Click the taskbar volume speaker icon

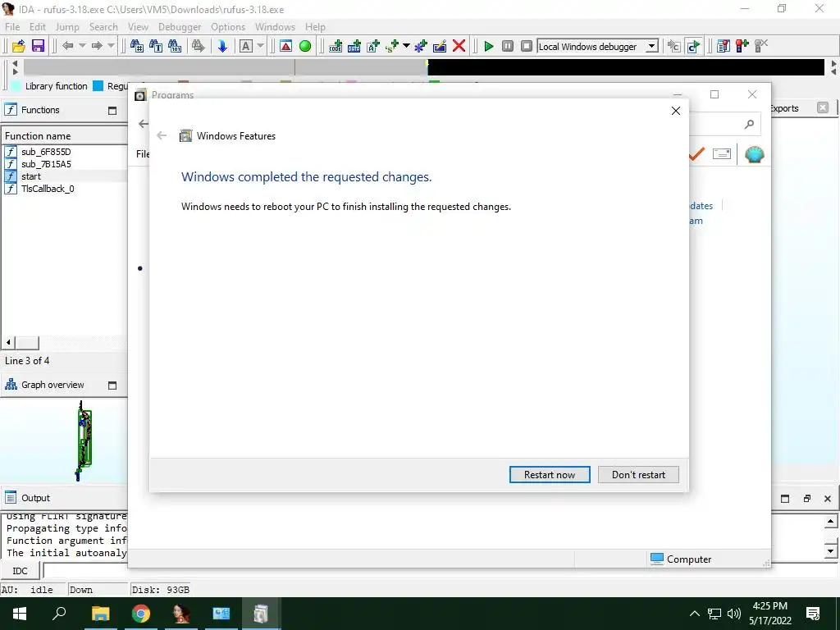pos(734,614)
